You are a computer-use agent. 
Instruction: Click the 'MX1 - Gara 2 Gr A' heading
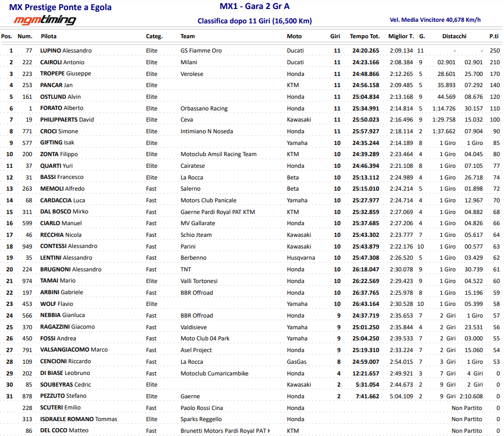(x=254, y=6)
